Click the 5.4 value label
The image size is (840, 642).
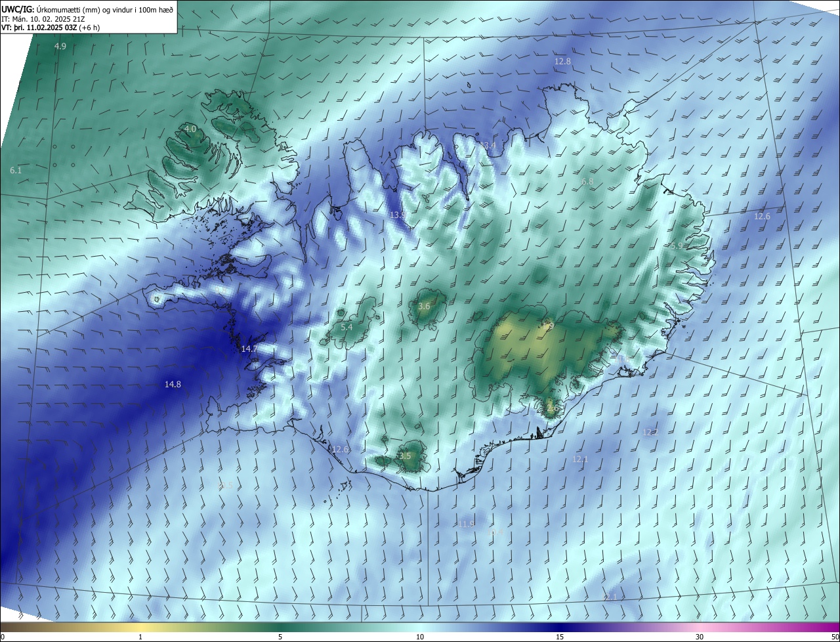point(346,327)
